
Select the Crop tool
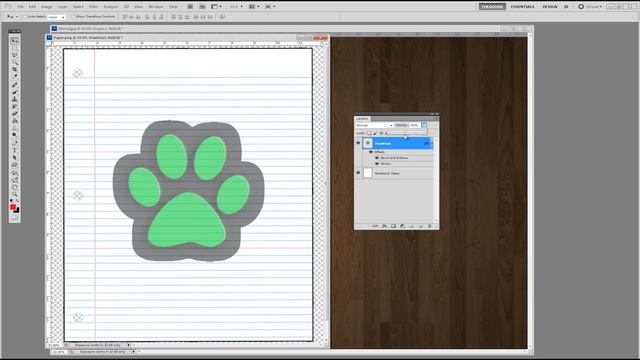click(15, 69)
